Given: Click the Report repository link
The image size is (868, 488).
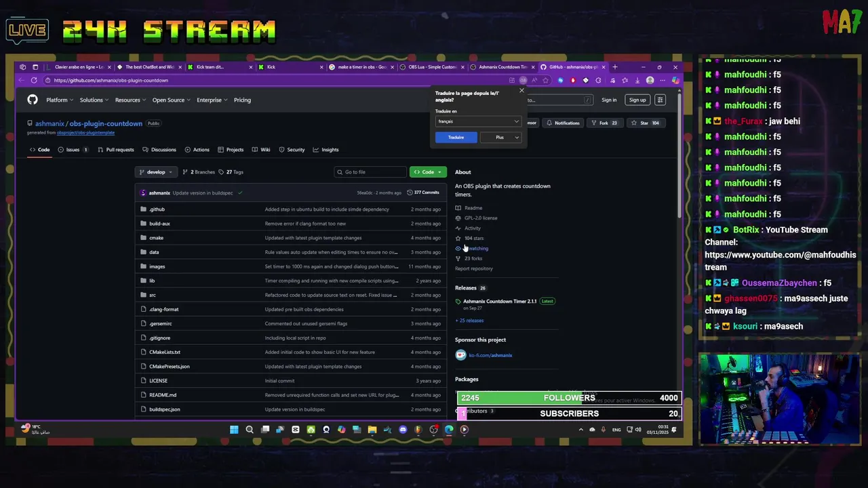Looking at the screenshot, I should coord(474,268).
